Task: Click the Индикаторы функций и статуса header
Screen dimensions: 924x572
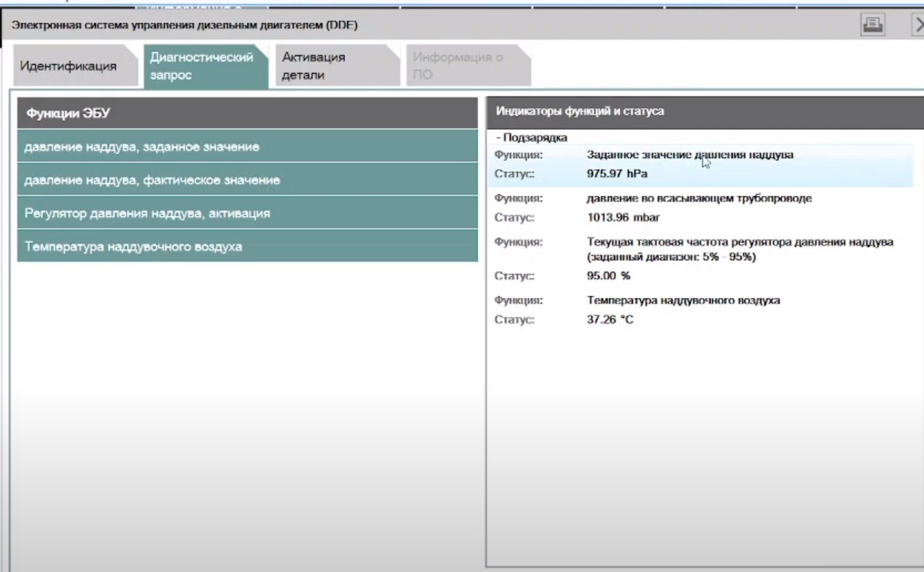Action: [705, 112]
